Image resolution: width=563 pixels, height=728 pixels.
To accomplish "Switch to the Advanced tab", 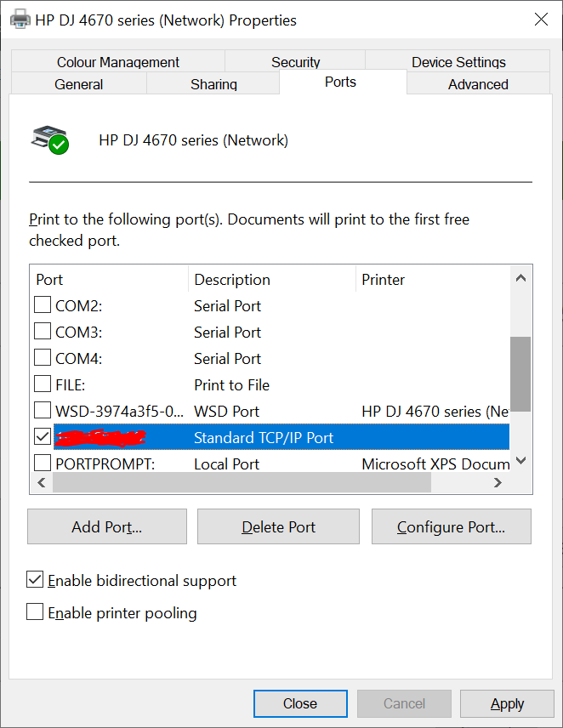I will pyautogui.click(x=478, y=84).
